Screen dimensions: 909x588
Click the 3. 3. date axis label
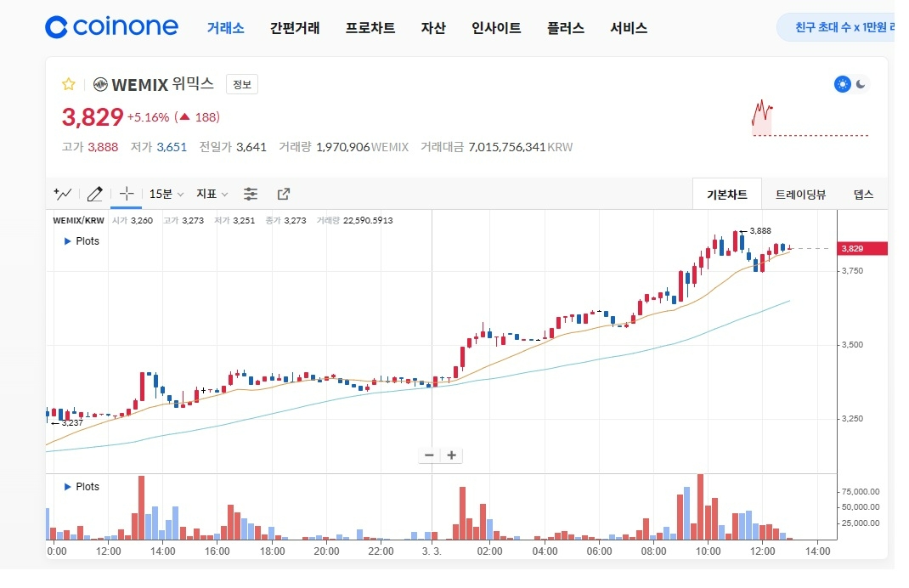pos(432,551)
